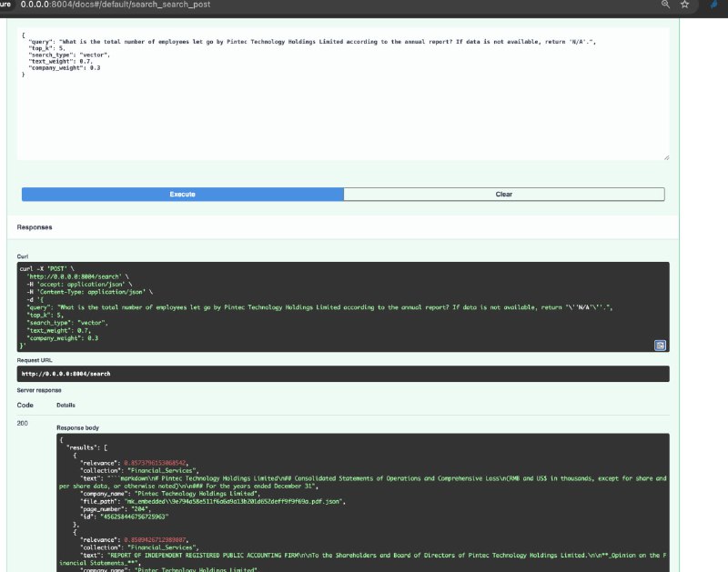Click the file_path value ending pdf.json
This screenshot has height=572, width=728.
pyautogui.click(x=234, y=501)
